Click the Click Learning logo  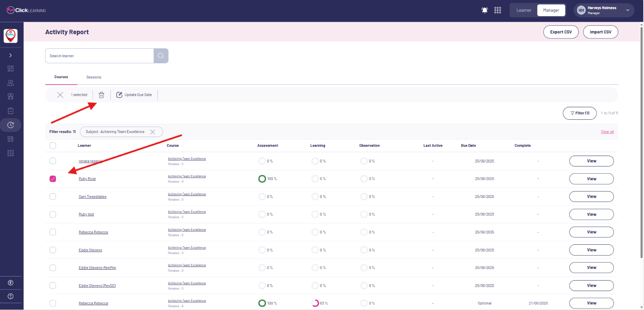click(26, 10)
